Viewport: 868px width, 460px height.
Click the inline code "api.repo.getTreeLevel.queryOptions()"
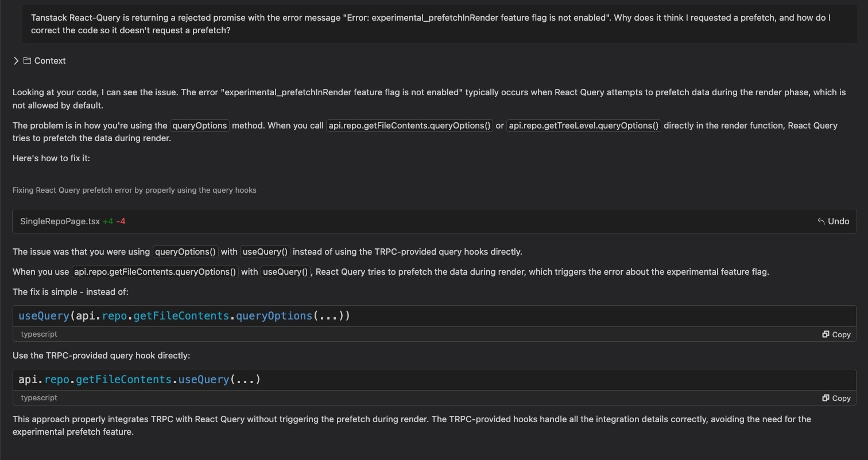584,126
